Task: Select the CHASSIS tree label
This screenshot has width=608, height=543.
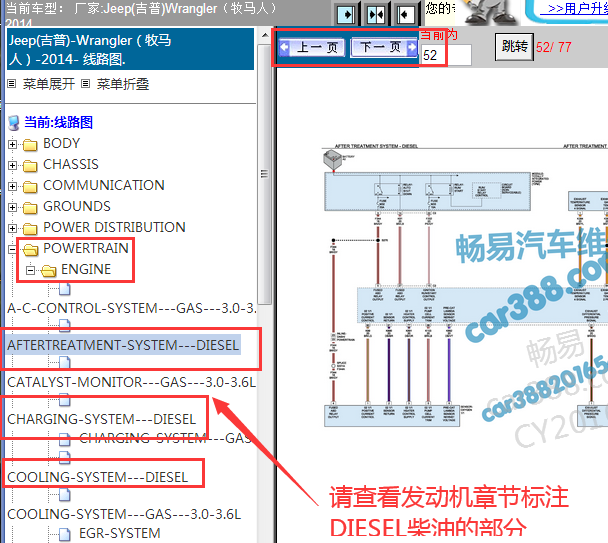Action: click(x=71, y=164)
